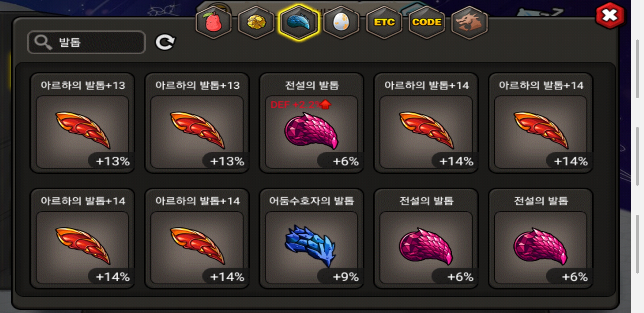The height and width of the screenshot is (313, 644).
Task: Close the inventory with the red X
Action: tap(609, 16)
